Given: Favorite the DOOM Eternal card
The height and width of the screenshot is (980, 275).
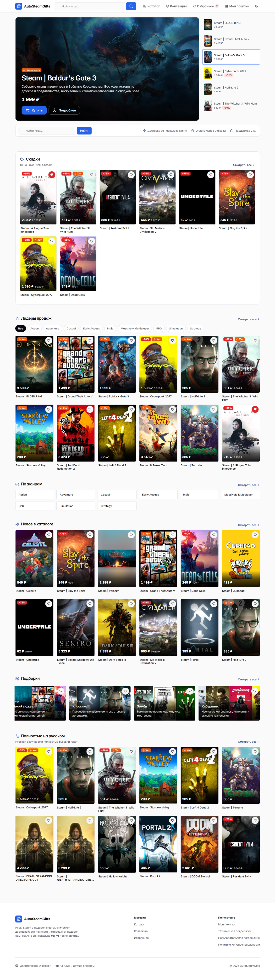Looking at the screenshot, I should (214, 821).
